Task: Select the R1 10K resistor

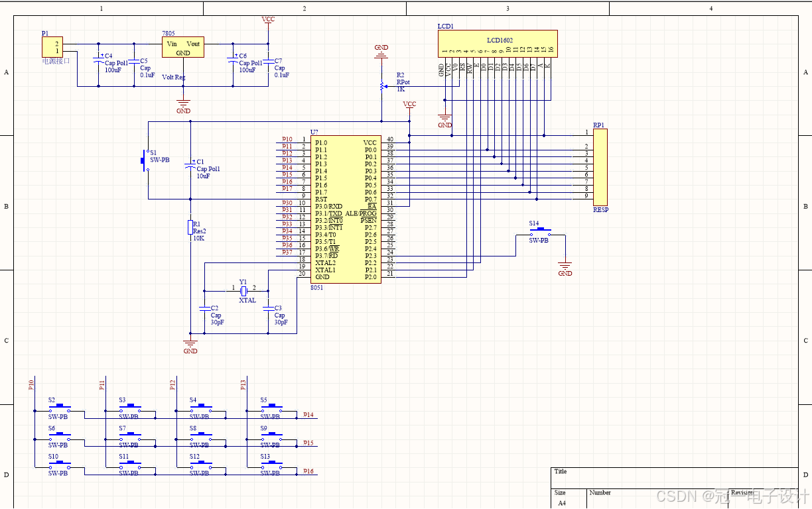Action: [x=190, y=227]
